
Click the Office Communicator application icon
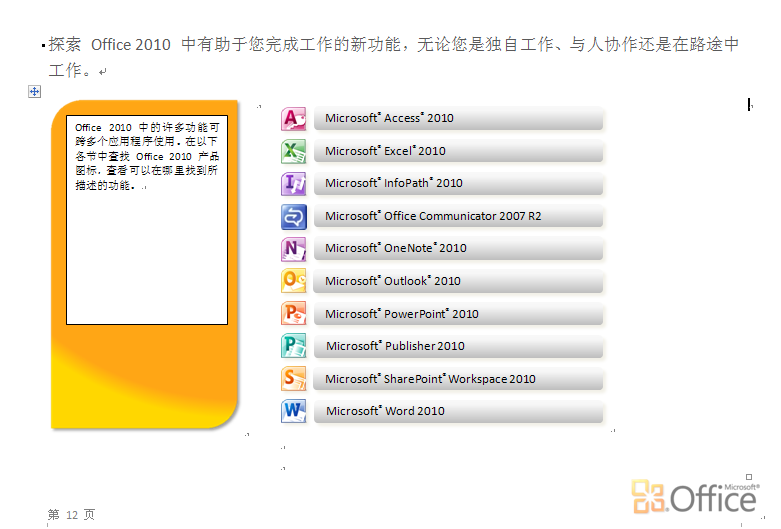tap(294, 217)
